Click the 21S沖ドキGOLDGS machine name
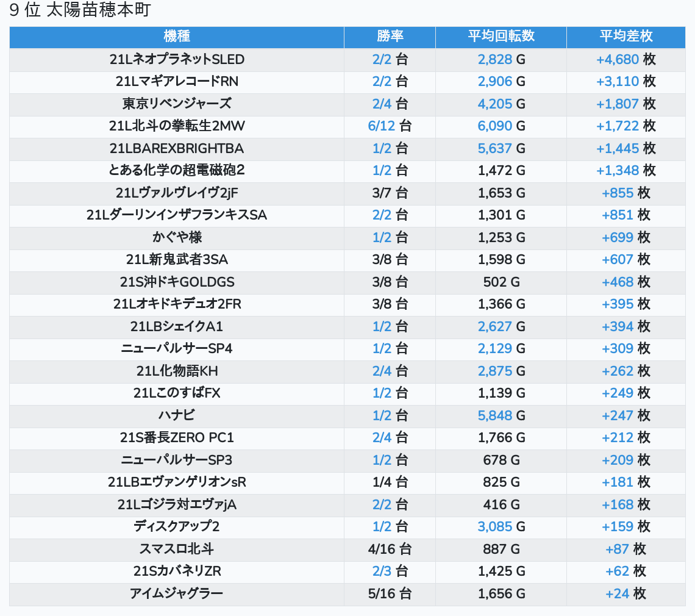The width and height of the screenshot is (695, 616). [177, 282]
